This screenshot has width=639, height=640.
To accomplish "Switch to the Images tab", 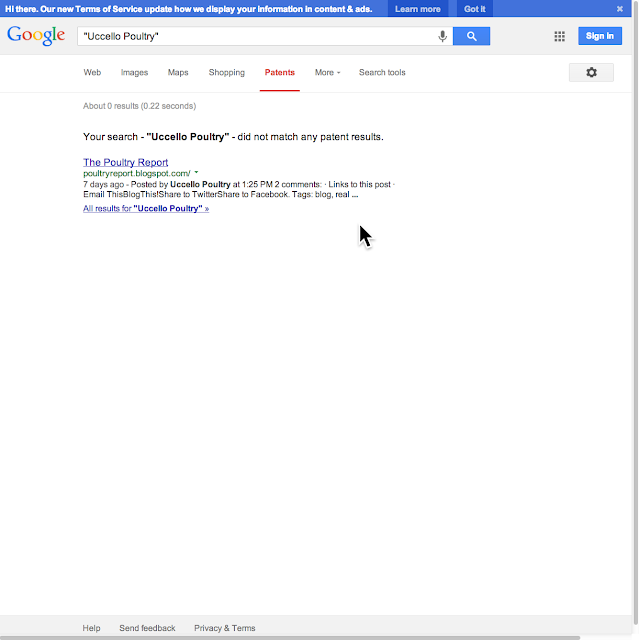I will tap(134, 73).
